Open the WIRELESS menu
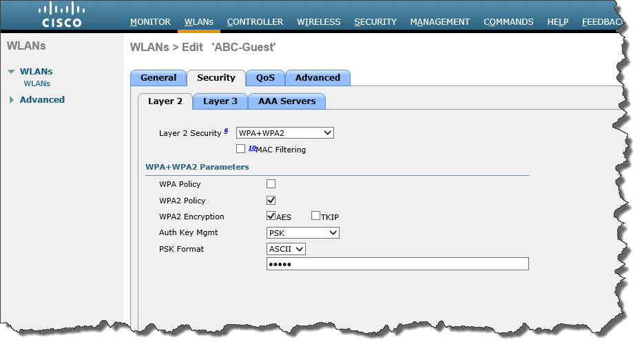This screenshot has height=351, width=644. (x=319, y=22)
